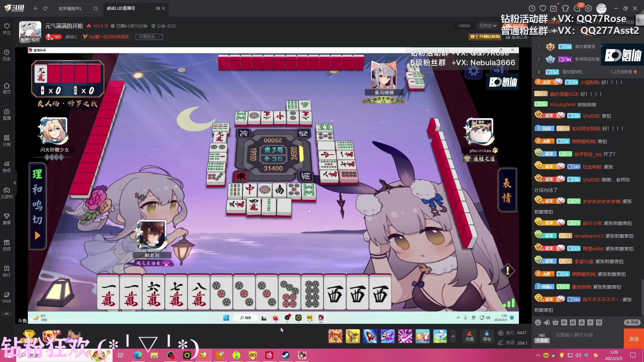Click the search magnifier in the search box
Screen dimensions: 644x362
pyautogui.click(x=96, y=8)
